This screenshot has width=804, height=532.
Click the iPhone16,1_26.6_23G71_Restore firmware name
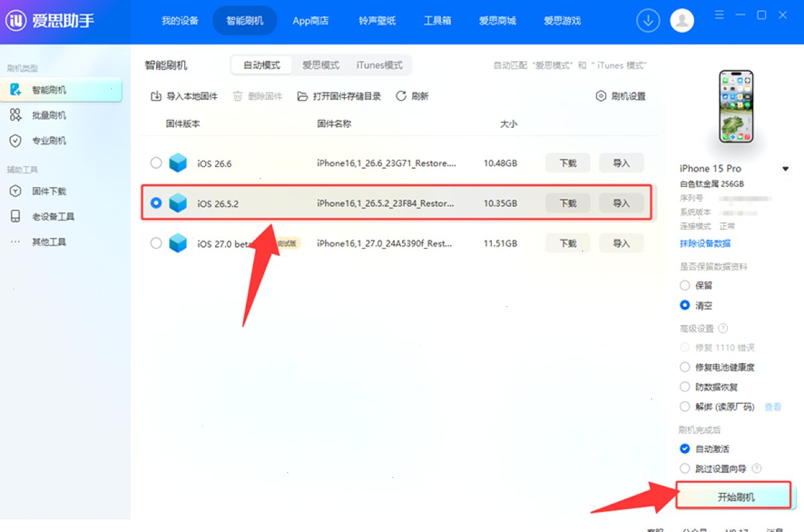coord(387,163)
